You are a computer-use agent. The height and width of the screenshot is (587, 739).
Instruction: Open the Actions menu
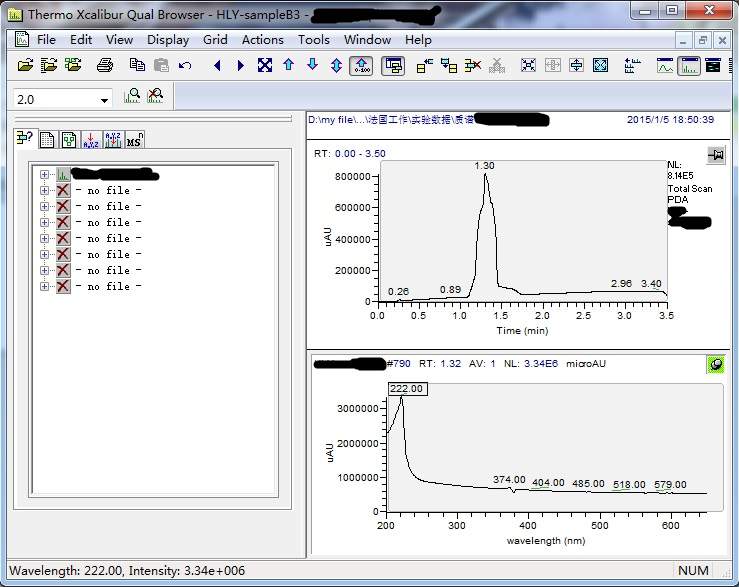click(x=262, y=40)
